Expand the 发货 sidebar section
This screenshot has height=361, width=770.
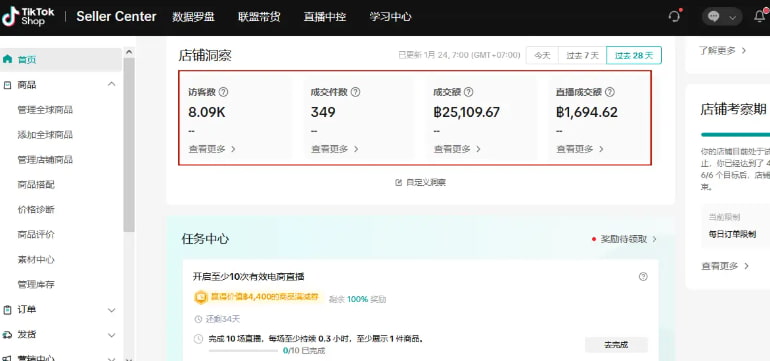point(111,335)
